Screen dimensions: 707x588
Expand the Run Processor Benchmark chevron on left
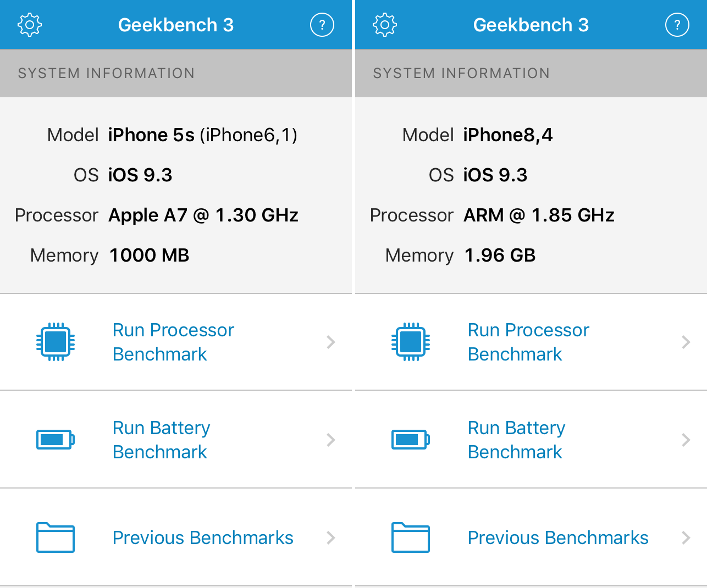[330, 342]
